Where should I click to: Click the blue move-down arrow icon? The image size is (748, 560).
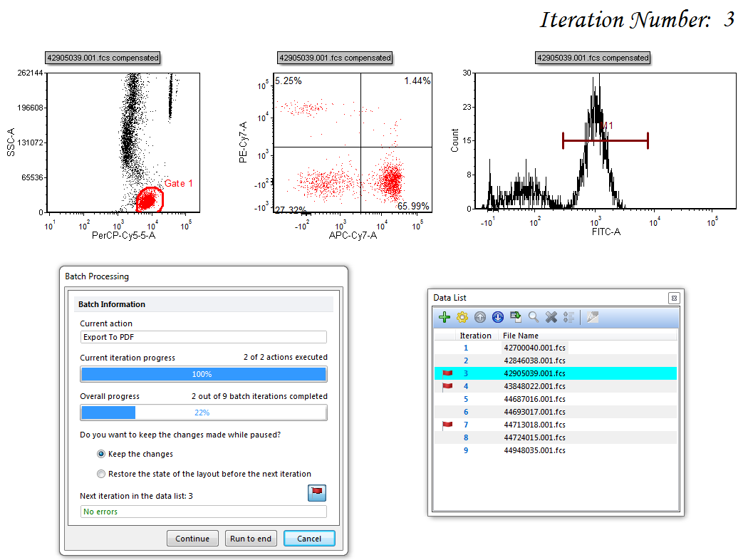498,318
